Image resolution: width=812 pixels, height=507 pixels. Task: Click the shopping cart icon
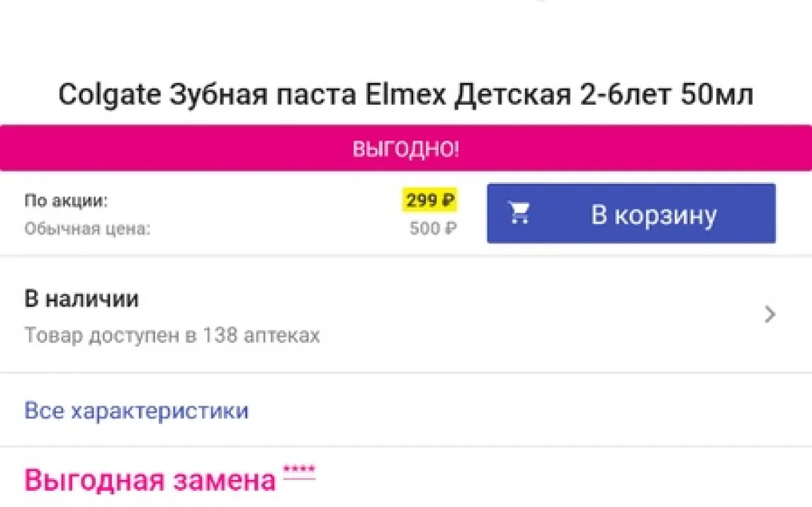[x=520, y=214]
